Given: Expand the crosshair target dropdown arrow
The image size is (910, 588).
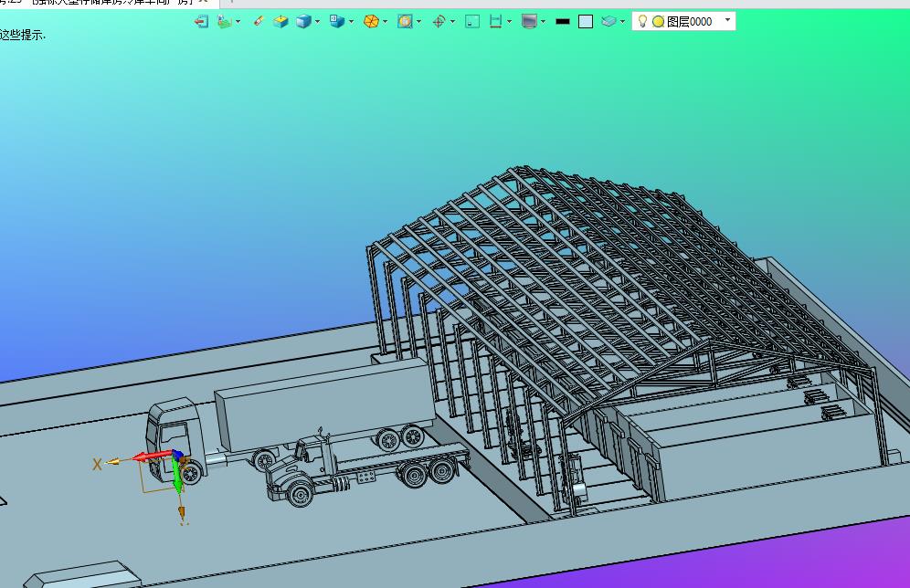Looking at the screenshot, I should coord(452,22).
